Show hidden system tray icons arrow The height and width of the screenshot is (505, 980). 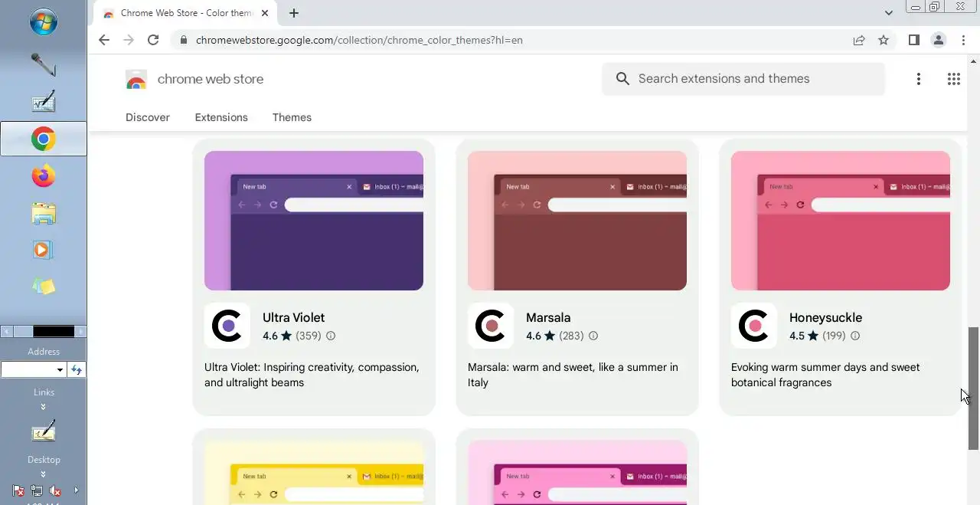tap(76, 490)
